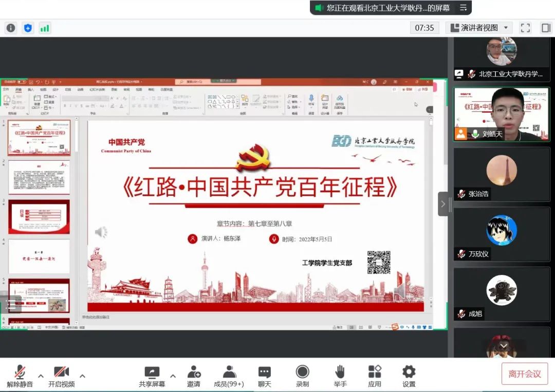Turn on camera (开启视频)
The height and width of the screenshot is (392, 555).
pos(62,376)
